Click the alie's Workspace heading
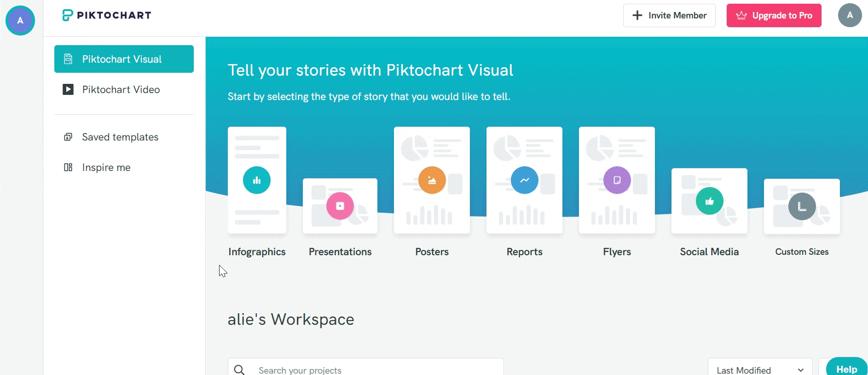Screen dimensions: 868x375 (291, 319)
